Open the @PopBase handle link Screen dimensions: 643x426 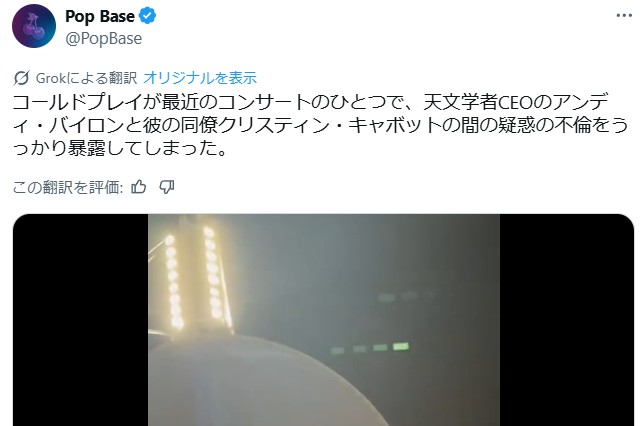click(104, 39)
